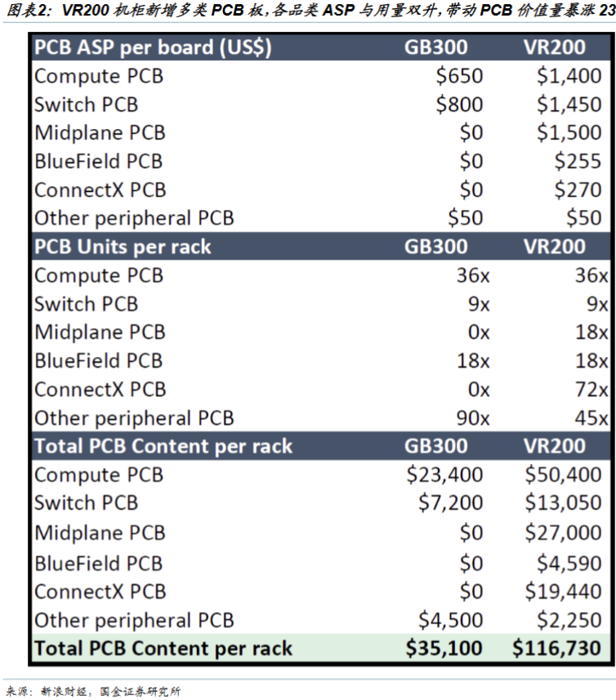Click Other peripheral PCB 90x cell
Screen dimensions: 616x700
point(473,418)
